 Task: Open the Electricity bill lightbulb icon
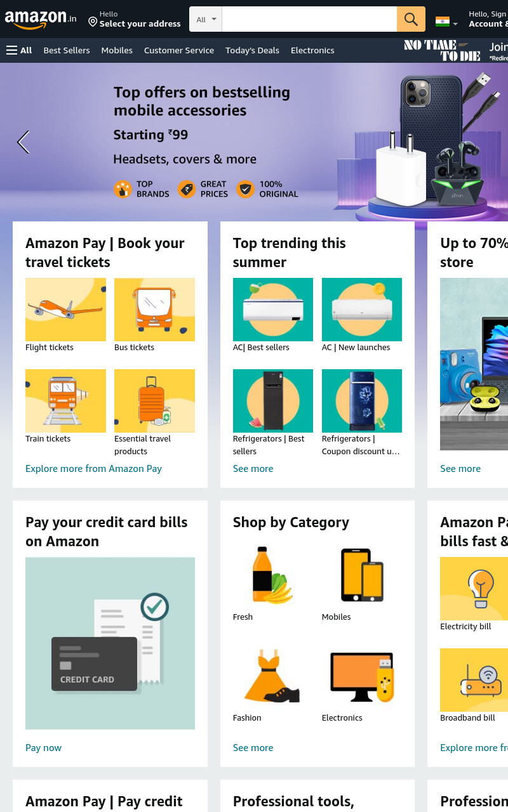[474, 589]
